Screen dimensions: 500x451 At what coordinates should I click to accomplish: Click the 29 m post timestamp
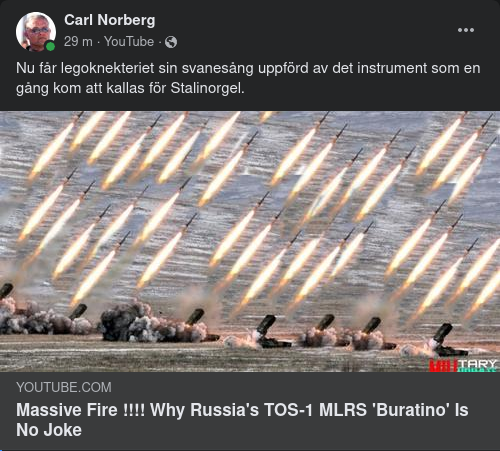pyautogui.click(x=78, y=42)
